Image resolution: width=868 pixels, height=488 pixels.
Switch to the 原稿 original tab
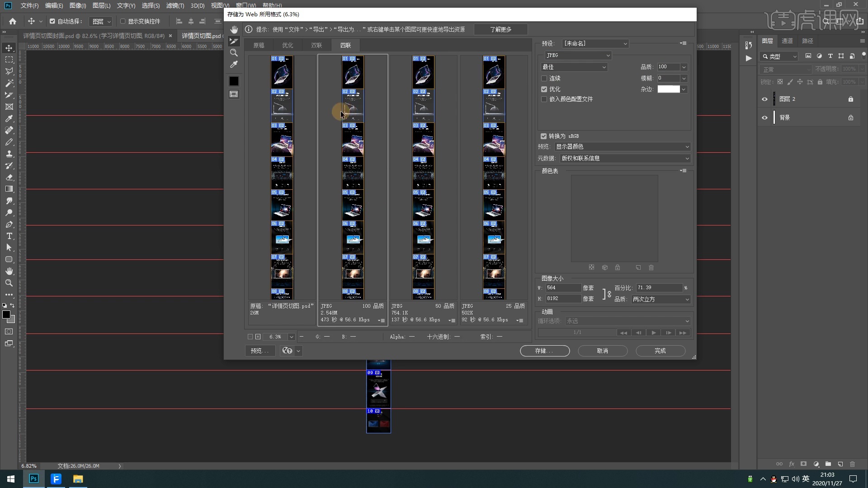tap(259, 45)
